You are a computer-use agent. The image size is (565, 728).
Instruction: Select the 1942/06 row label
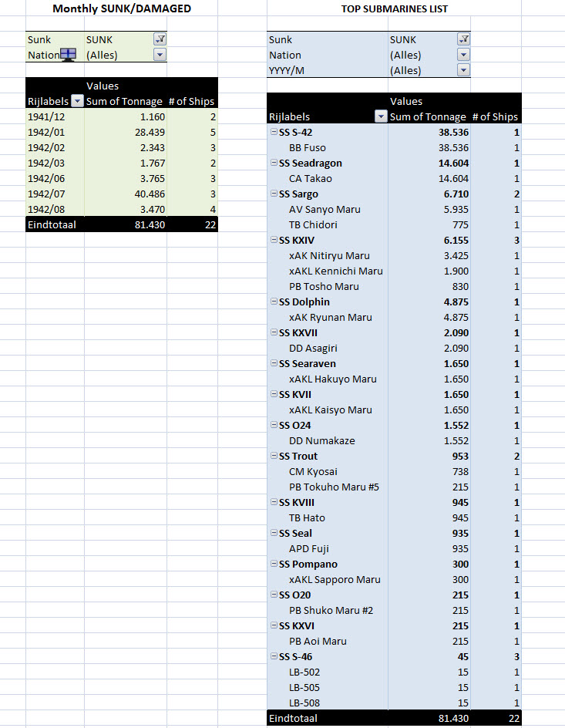pyautogui.click(x=55, y=178)
